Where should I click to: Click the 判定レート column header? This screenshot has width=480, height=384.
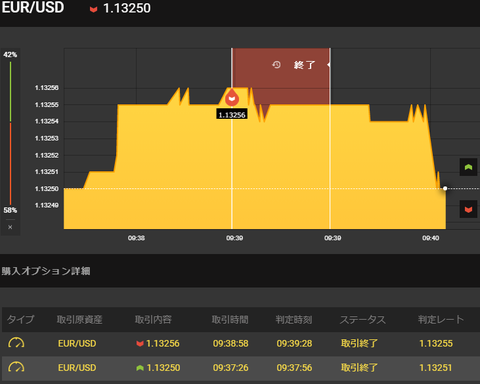(441, 320)
